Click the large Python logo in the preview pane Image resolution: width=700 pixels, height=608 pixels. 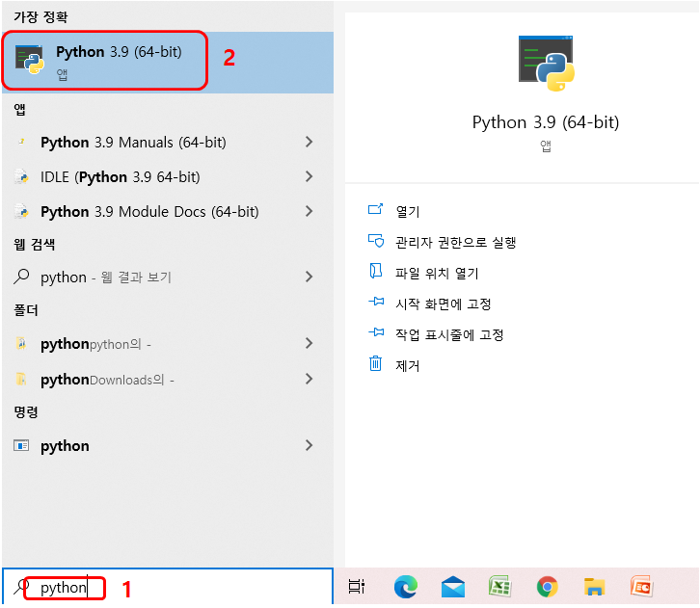pyautogui.click(x=547, y=64)
